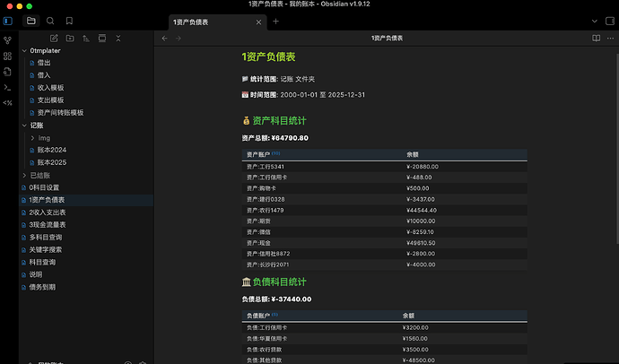The image size is (619, 364).
Task: Click the search icon in the sidebar tabs
Action: [50, 21]
